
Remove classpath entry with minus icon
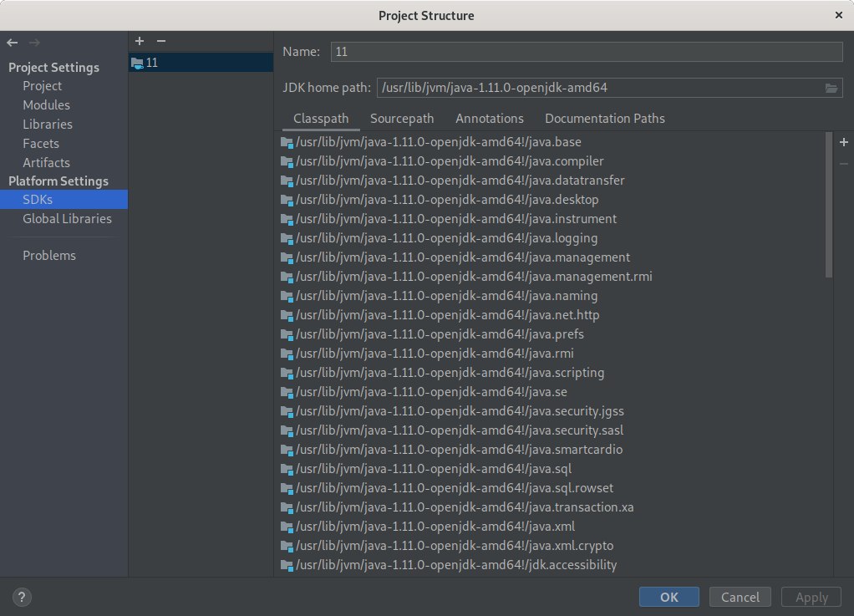(844, 163)
